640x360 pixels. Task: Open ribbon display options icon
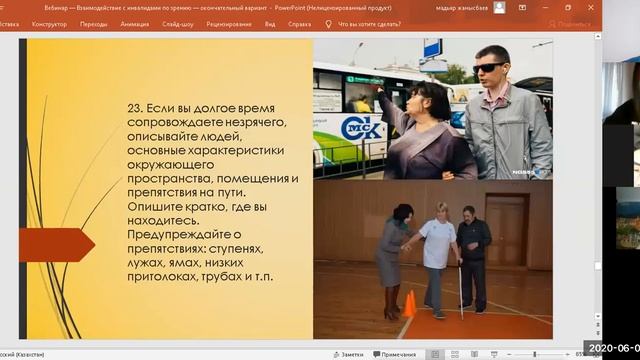coord(522,7)
